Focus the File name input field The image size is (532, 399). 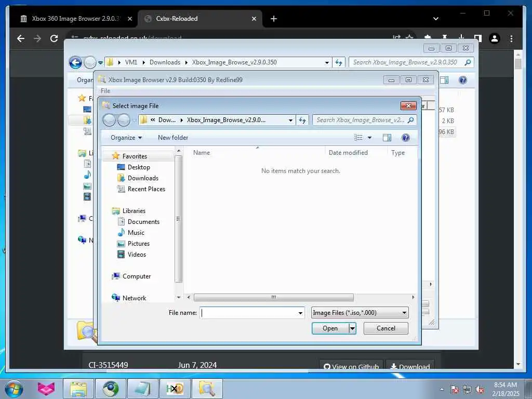[249, 312]
